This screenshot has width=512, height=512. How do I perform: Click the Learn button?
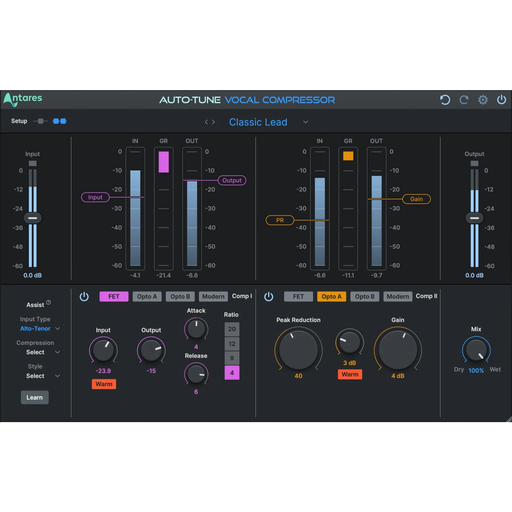[x=35, y=397]
